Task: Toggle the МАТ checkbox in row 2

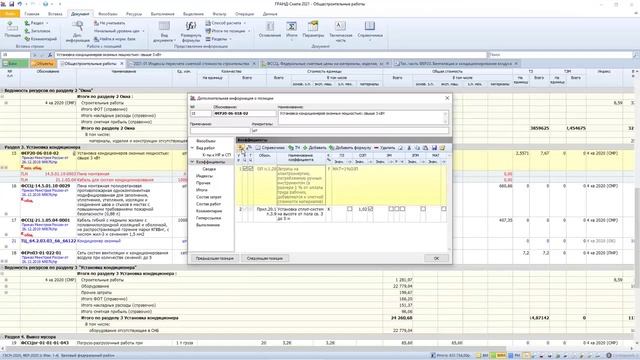Action: pos(444,209)
